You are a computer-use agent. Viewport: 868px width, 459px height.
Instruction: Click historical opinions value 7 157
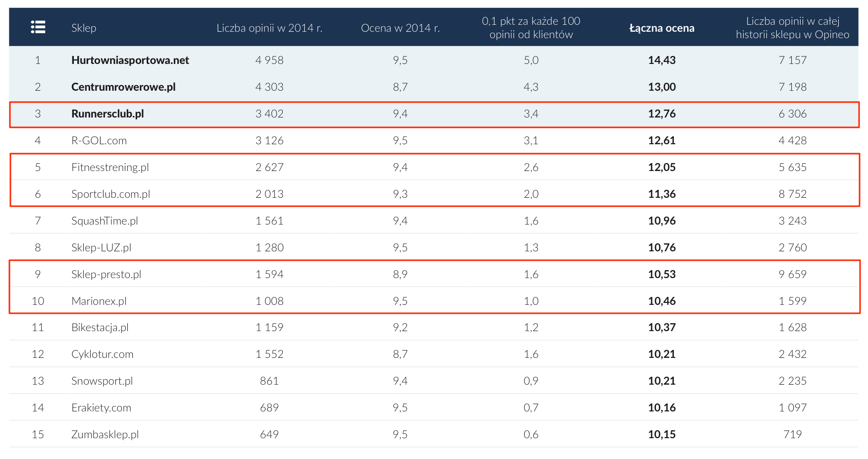click(793, 60)
